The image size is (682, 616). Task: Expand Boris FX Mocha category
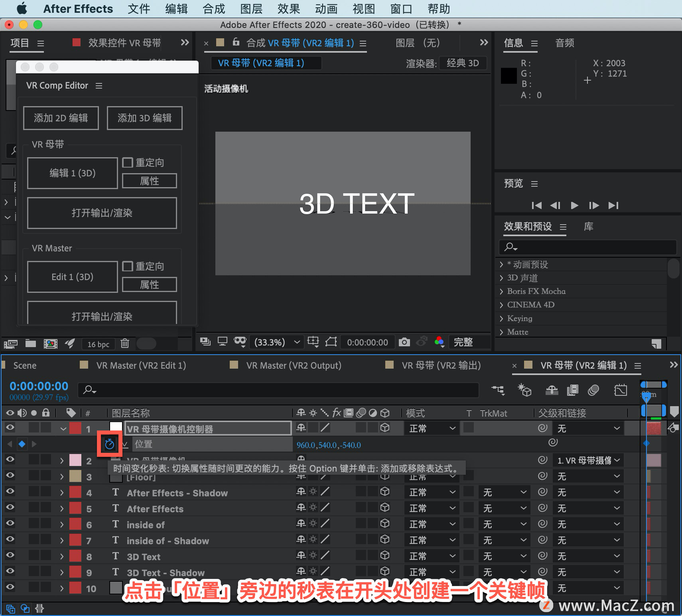point(501,291)
